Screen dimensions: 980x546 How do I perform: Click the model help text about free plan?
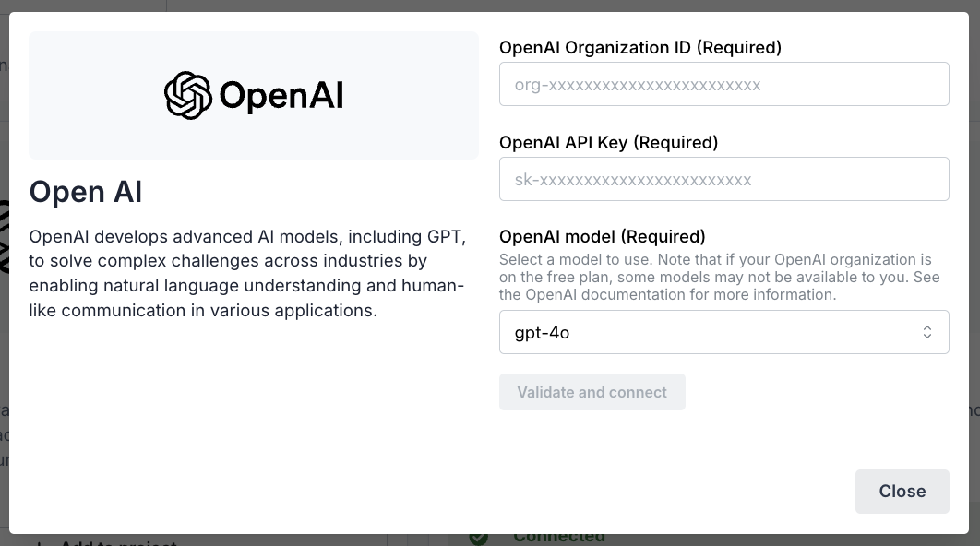(x=720, y=278)
